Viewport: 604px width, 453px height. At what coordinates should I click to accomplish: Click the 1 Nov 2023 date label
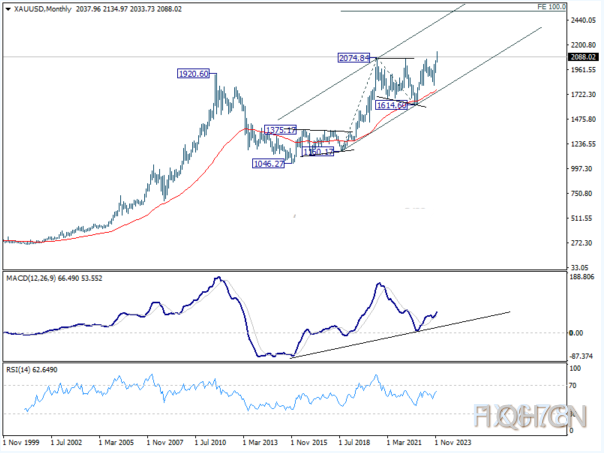453,442
